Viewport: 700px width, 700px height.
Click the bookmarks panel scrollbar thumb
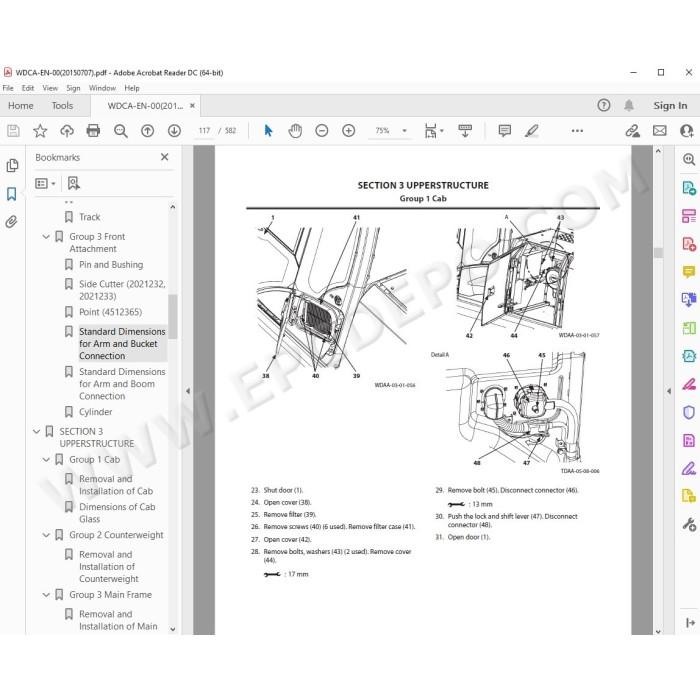[x=173, y=316]
